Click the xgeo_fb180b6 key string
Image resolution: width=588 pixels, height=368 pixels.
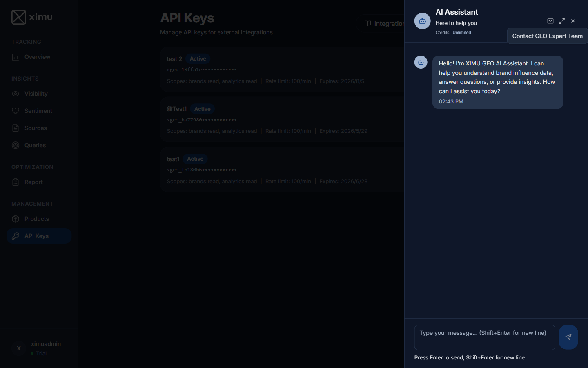pyautogui.click(x=202, y=170)
